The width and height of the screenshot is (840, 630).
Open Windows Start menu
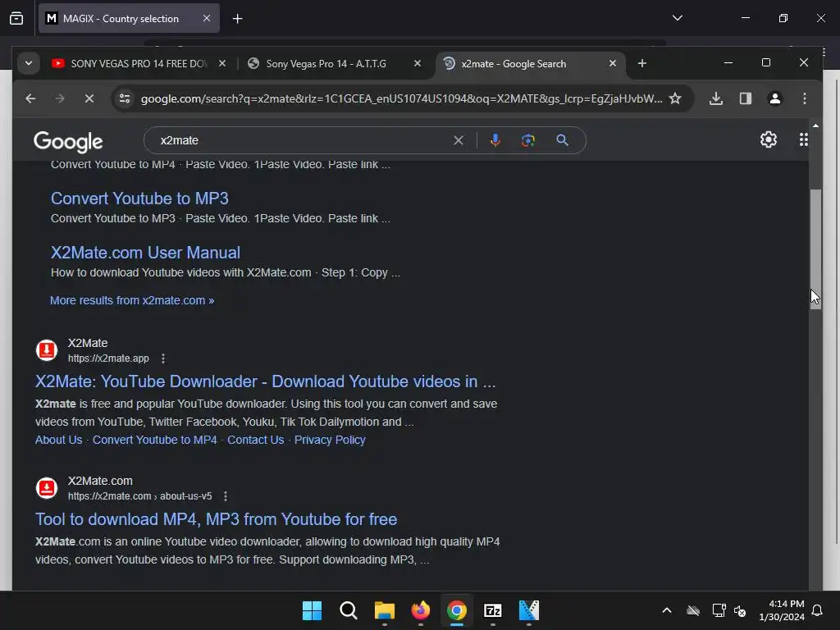(x=312, y=610)
